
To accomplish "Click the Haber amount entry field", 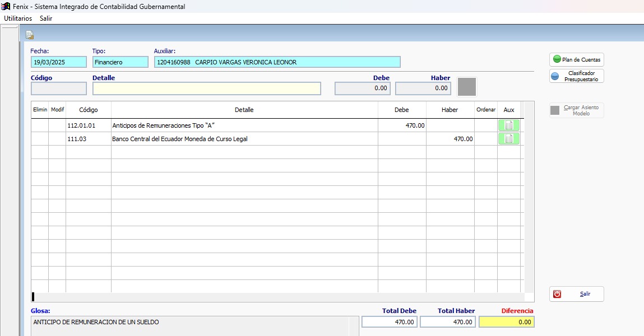I will 424,88.
